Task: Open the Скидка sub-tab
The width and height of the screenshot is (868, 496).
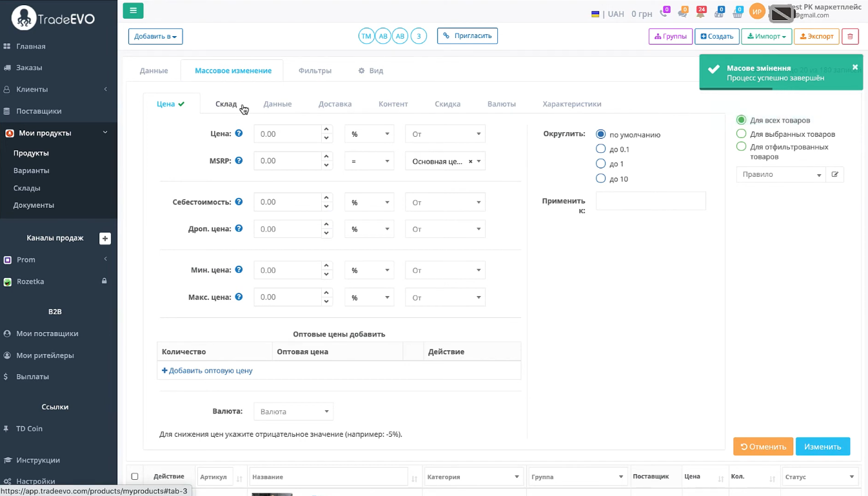Action: point(448,104)
